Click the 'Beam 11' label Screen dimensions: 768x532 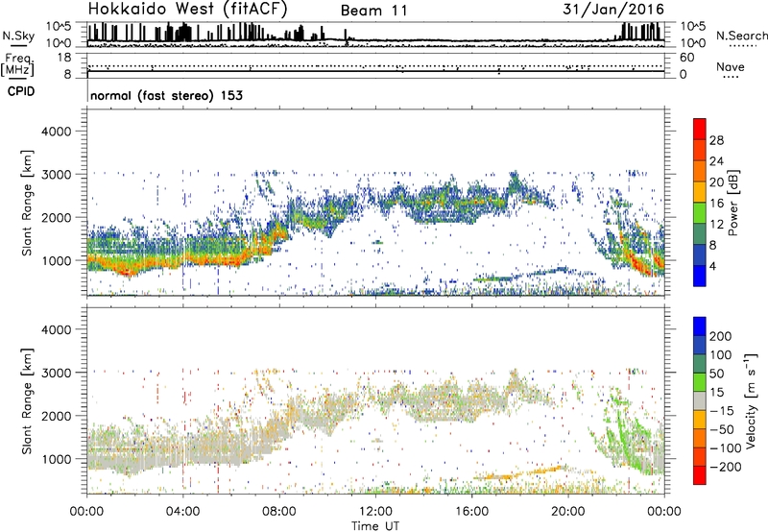(x=374, y=11)
